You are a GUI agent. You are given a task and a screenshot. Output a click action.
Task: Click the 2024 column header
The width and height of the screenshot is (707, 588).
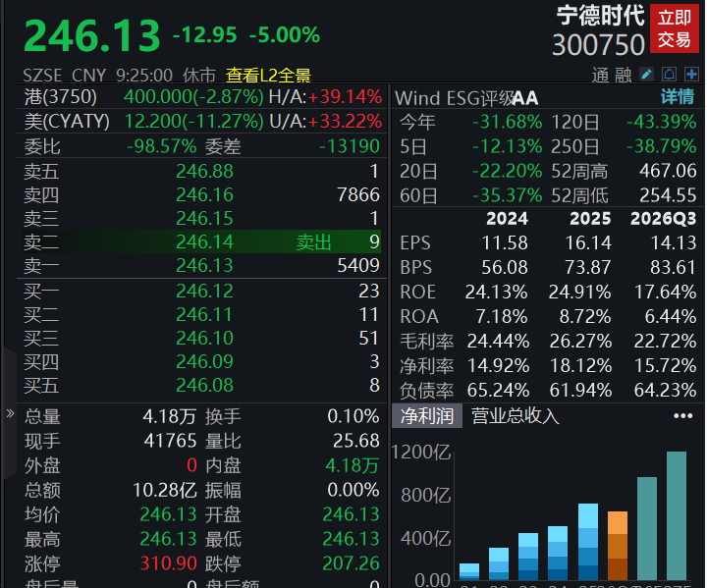507,219
